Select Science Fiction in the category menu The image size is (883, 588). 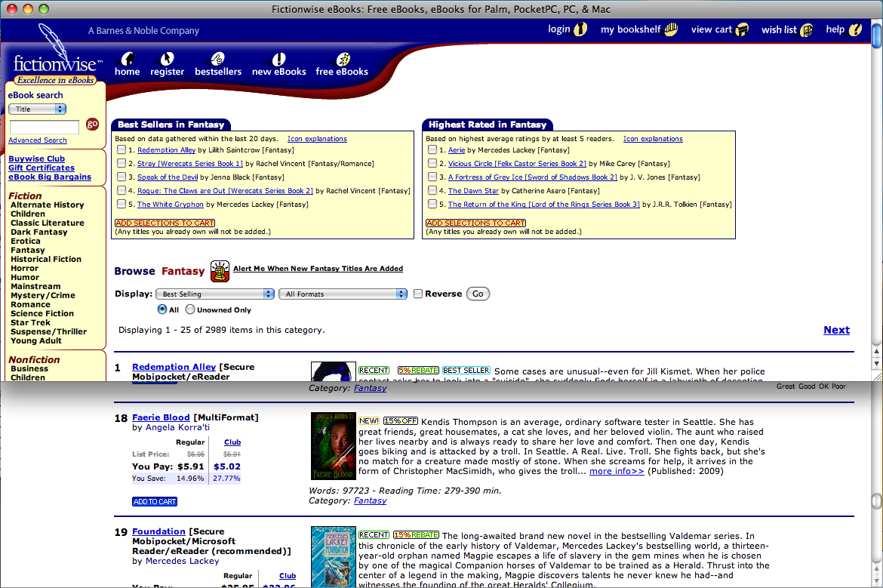coord(42,313)
